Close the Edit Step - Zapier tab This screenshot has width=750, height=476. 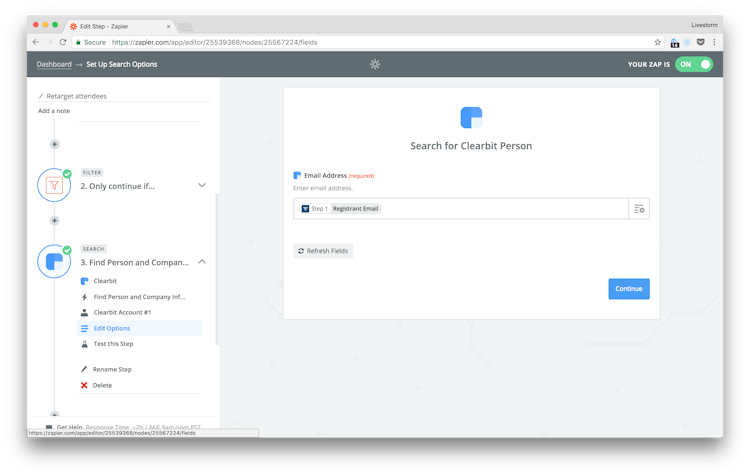click(x=168, y=26)
